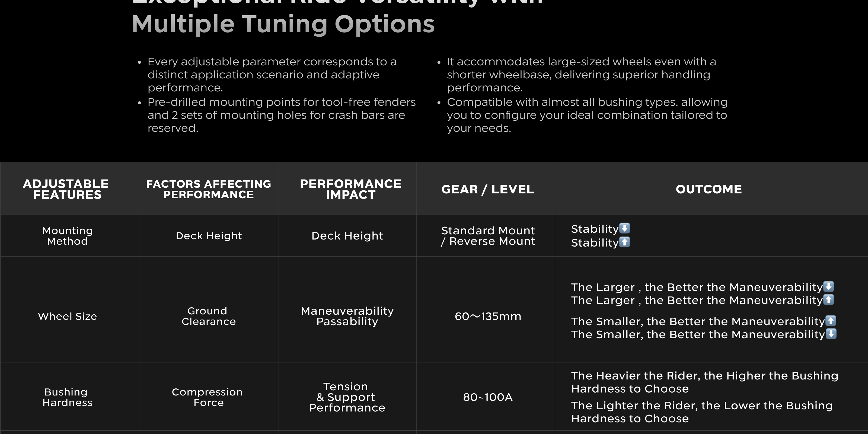Click down arrow after second 'The Smaller' line
Viewport: 868px width, 434px height.
[831, 334]
